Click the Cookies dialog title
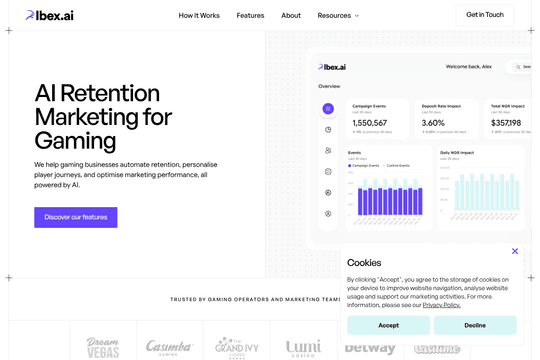 (364, 263)
